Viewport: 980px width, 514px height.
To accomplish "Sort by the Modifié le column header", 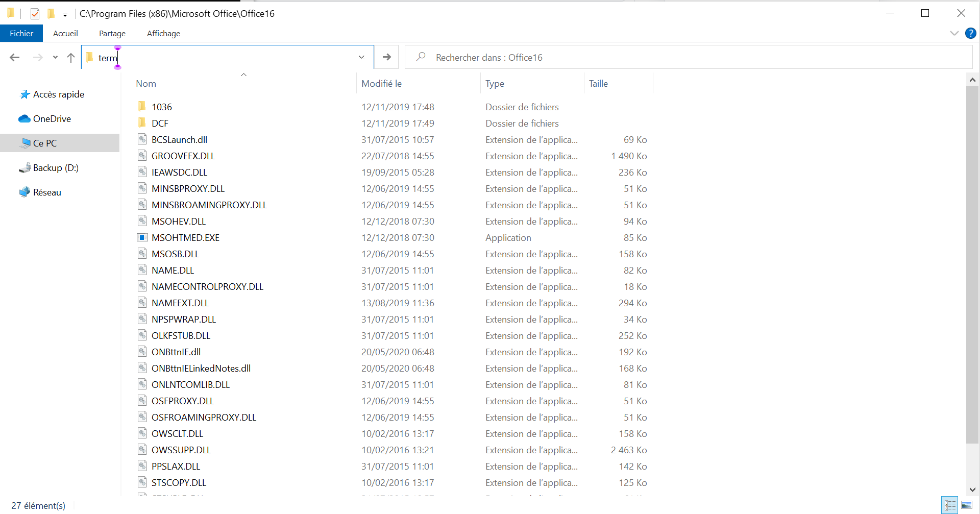I will click(382, 84).
